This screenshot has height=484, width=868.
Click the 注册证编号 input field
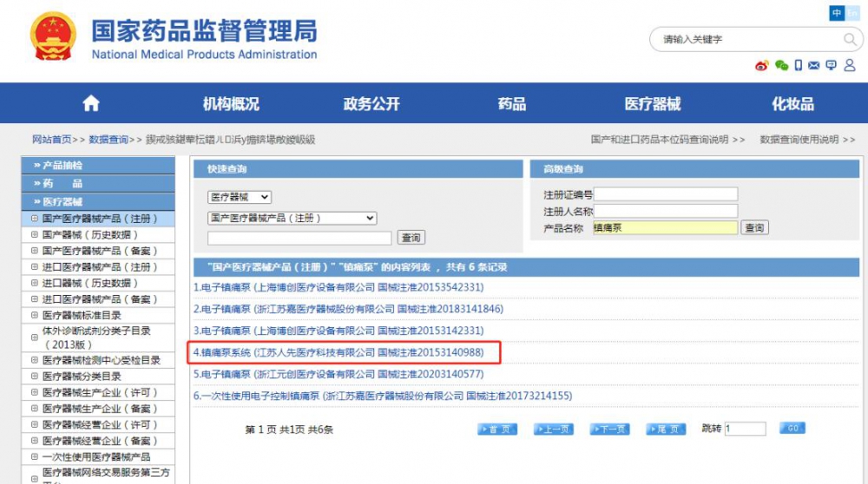coord(665,194)
